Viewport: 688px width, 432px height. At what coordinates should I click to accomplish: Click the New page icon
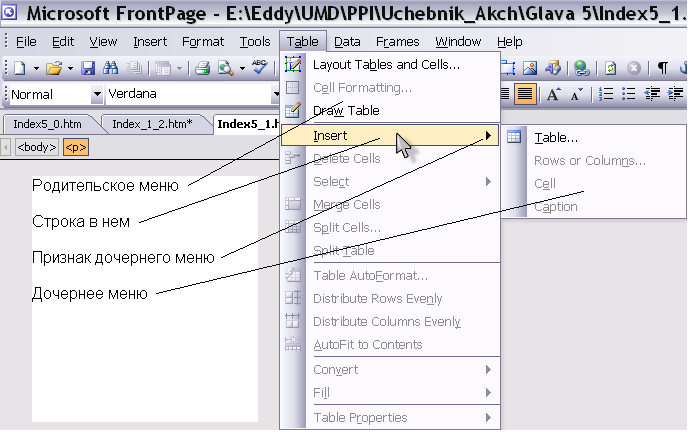coord(20,68)
